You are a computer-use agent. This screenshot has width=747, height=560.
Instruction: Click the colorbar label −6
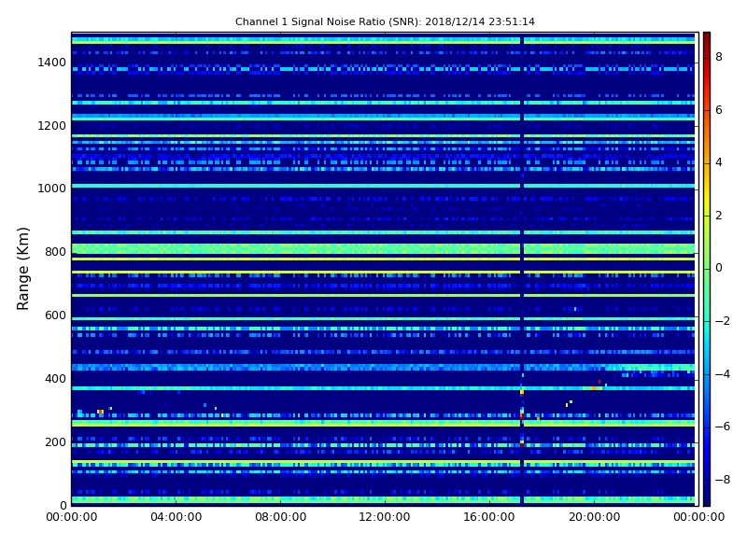723,427
